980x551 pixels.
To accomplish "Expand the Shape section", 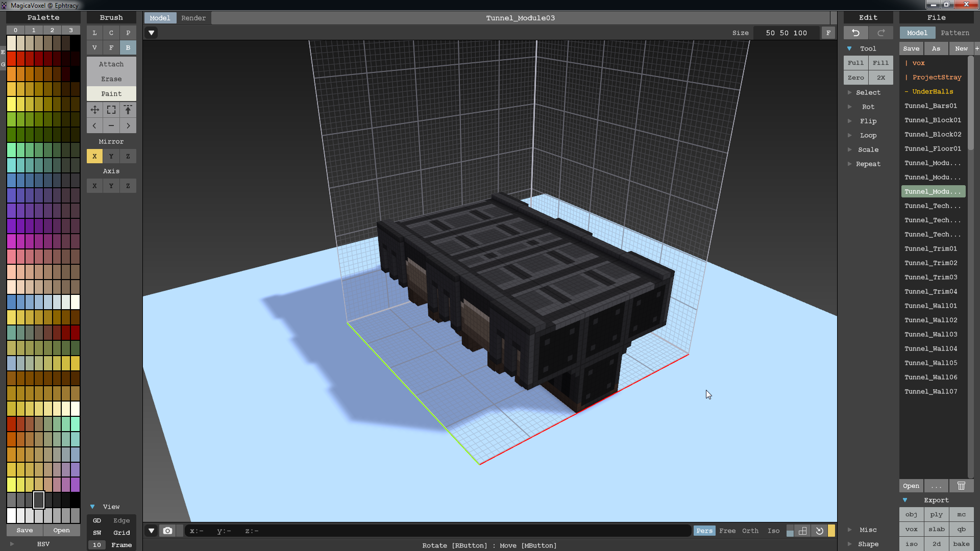I will tap(849, 544).
